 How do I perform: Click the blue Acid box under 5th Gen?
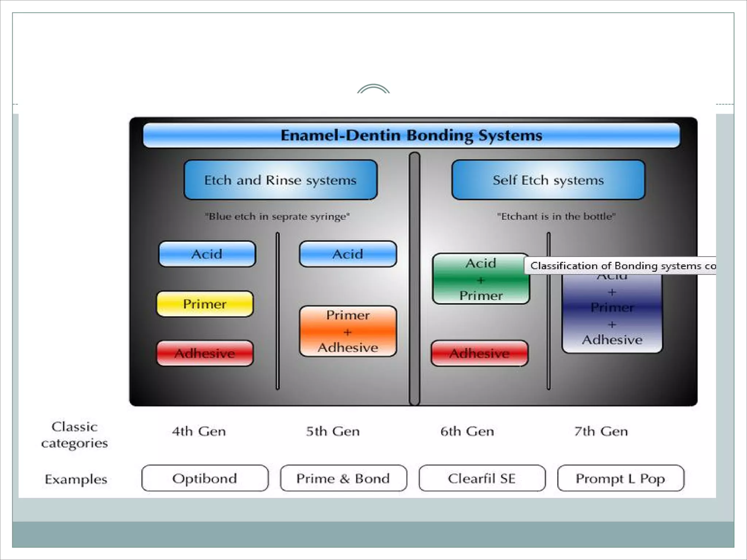pyautogui.click(x=348, y=254)
